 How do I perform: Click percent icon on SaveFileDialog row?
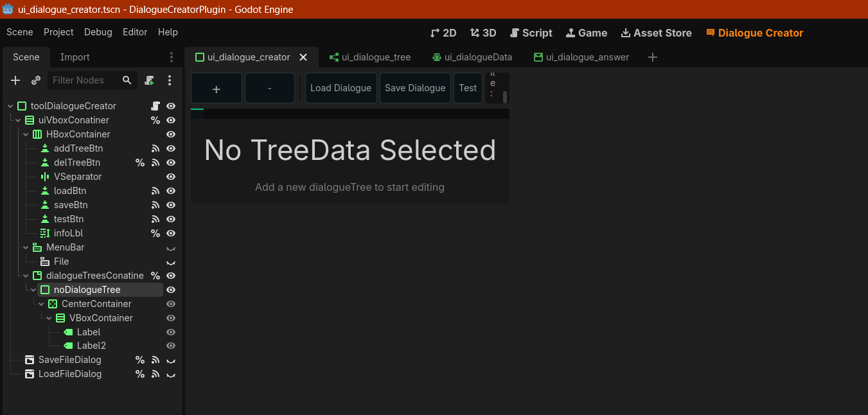[x=139, y=360]
